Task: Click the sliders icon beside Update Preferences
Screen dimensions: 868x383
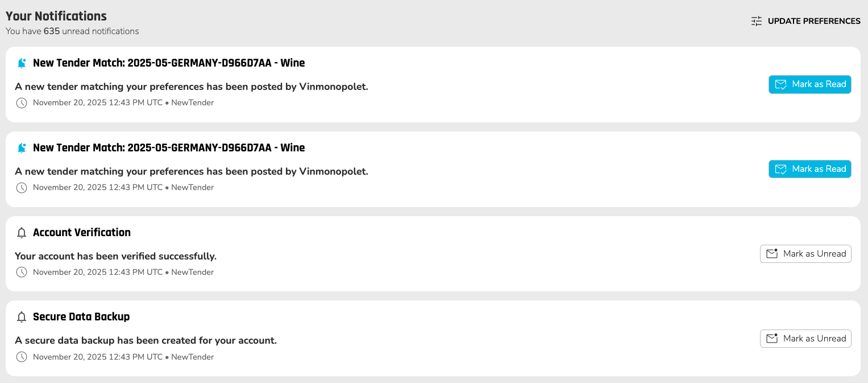Action: point(756,21)
